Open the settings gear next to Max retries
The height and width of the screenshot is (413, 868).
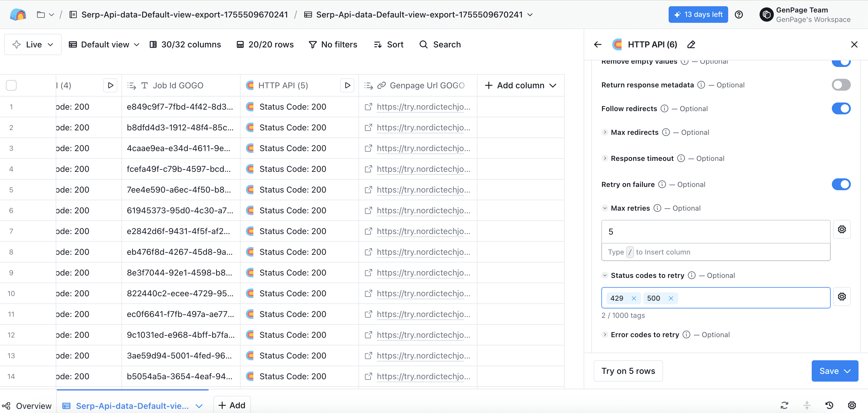point(841,229)
